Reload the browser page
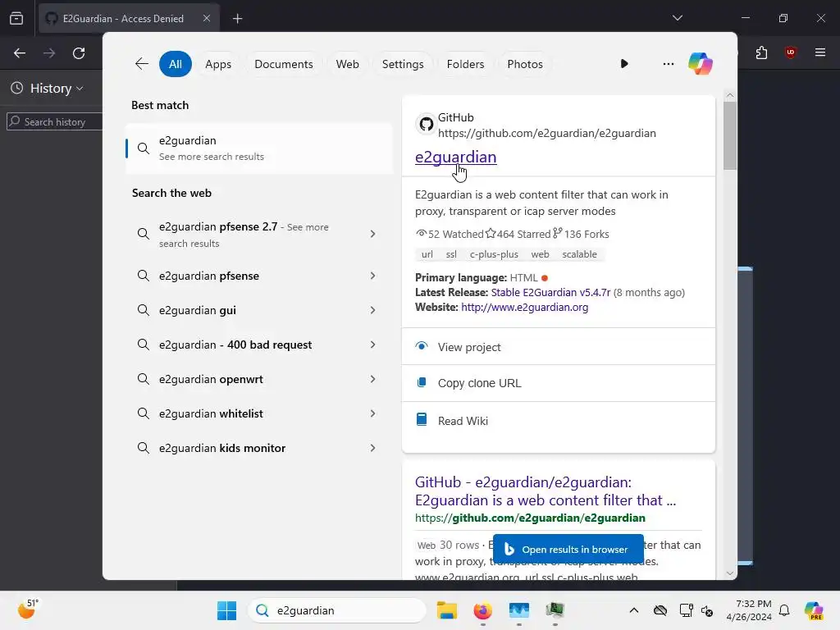The width and height of the screenshot is (840, 630). click(x=79, y=53)
